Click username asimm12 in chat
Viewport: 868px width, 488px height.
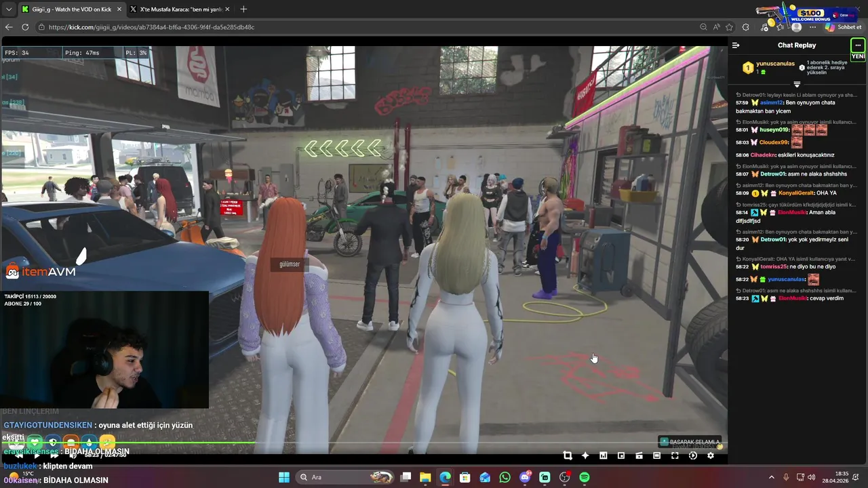pos(770,102)
